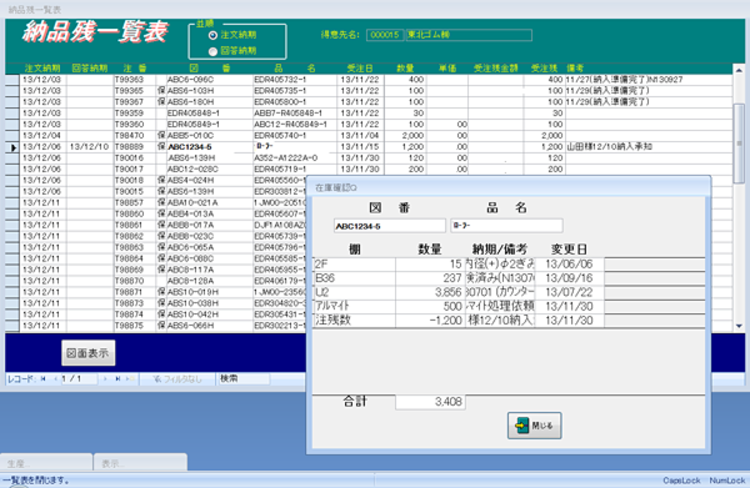Click the 受注日 column header
The width and height of the screenshot is (750, 488).
point(360,68)
